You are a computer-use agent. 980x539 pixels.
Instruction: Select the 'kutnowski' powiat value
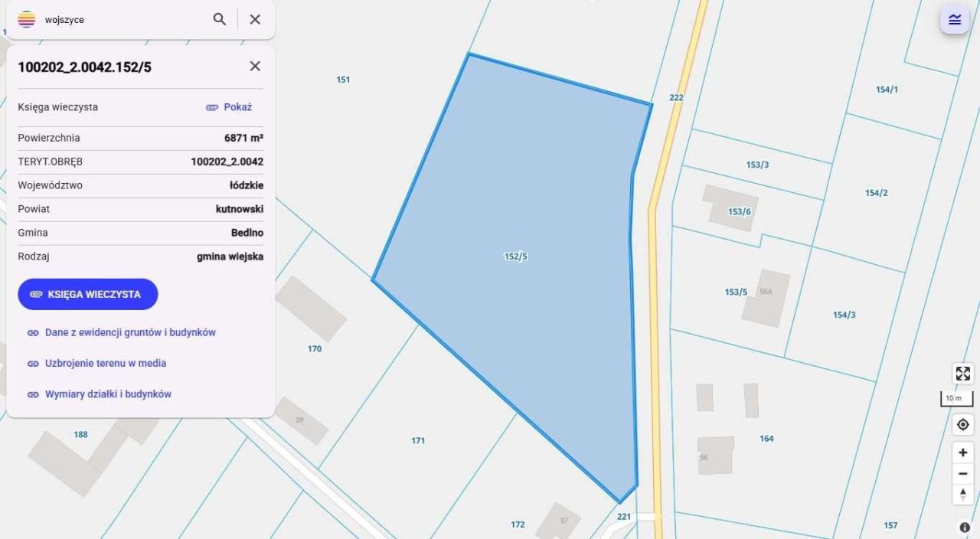[x=240, y=209]
